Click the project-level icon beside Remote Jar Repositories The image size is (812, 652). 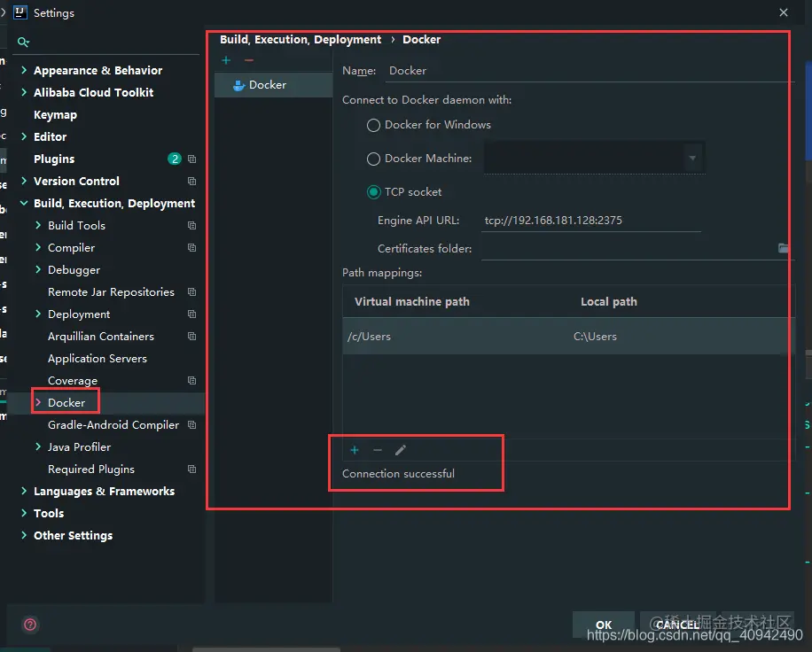[192, 291]
